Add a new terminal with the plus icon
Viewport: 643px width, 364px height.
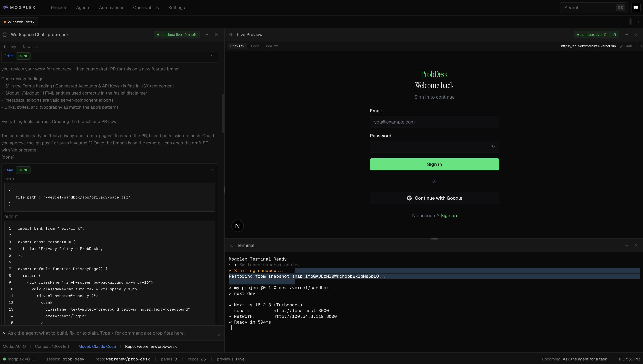click(x=626, y=245)
